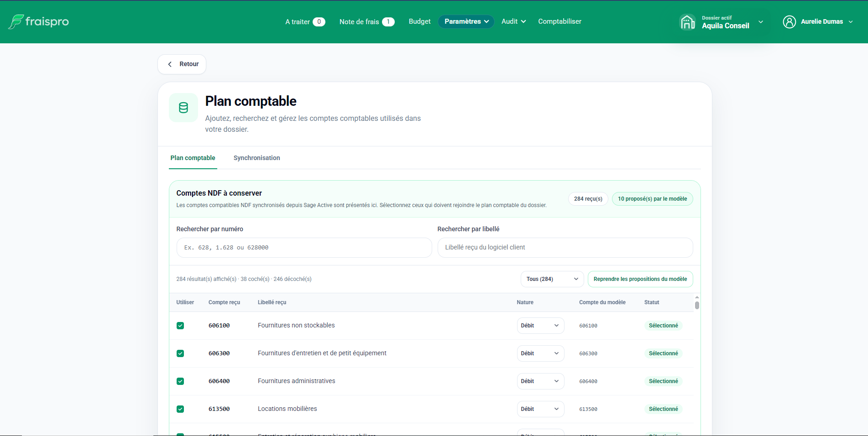The height and width of the screenshot is (436, 868).
Task: Click model account 606100 value
Action: tap(588, 326)
